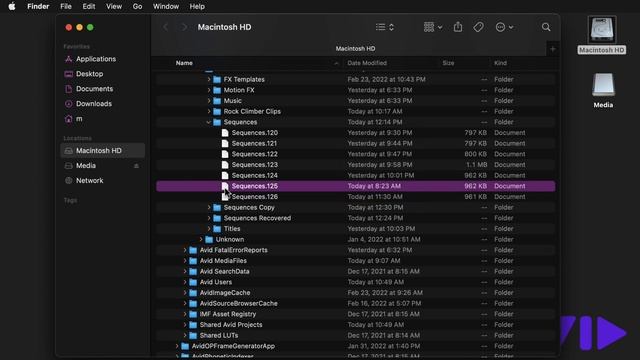This screenshot has height=360, width=640.
Task: Expand the Sequences Copy folder
Action: 209,207
